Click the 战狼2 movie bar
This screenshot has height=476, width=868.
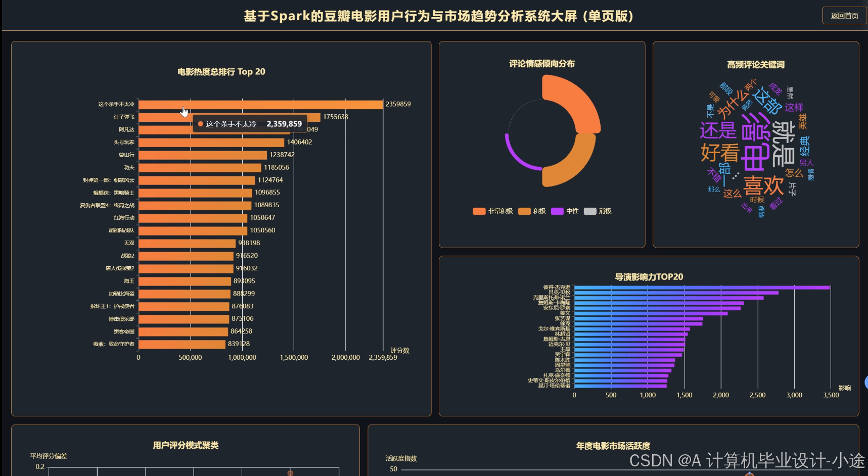[186, 256]
